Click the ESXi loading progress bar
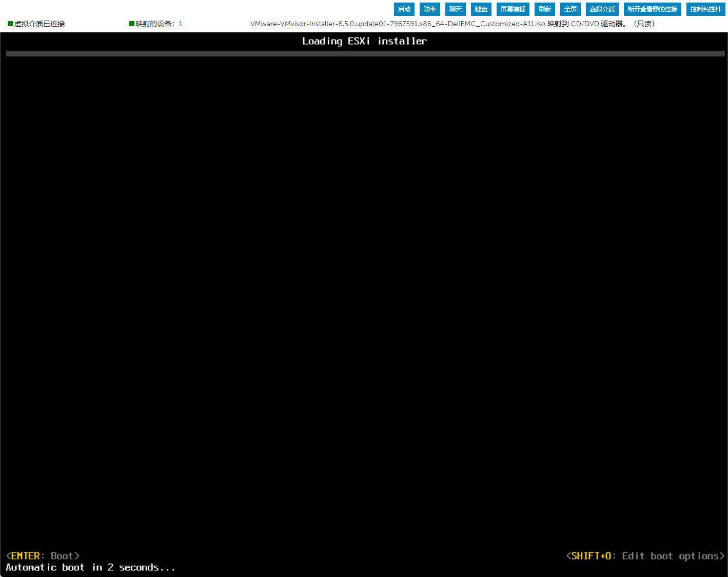Image resolution: width=728 pixels, height=577 pixels. click(x=365, y=53)
